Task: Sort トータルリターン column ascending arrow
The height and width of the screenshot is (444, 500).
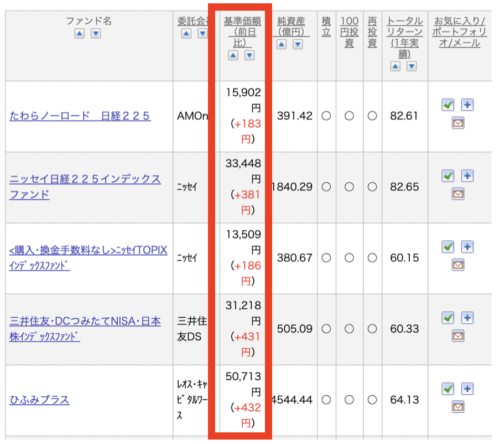Action: (x=395, y=66)
